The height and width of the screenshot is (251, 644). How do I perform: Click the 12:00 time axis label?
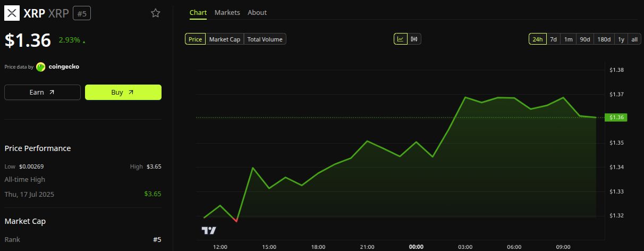pos(220,247)
